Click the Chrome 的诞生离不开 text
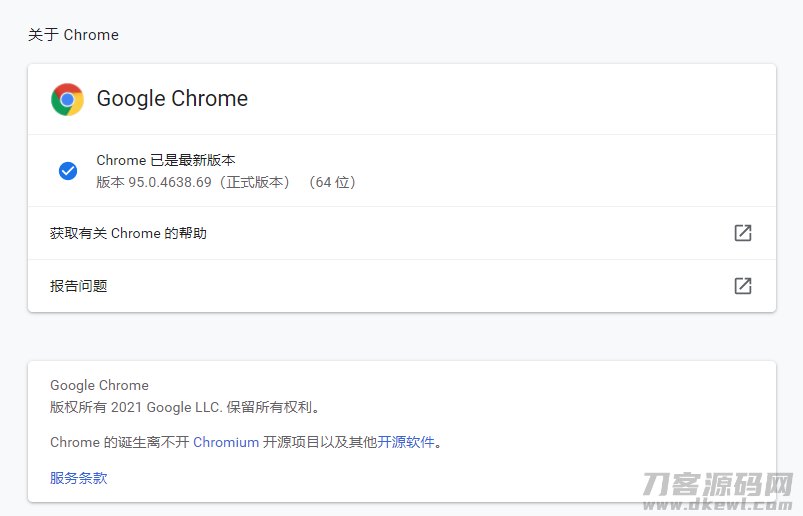803x516 pixels. [x=120, y=442]
